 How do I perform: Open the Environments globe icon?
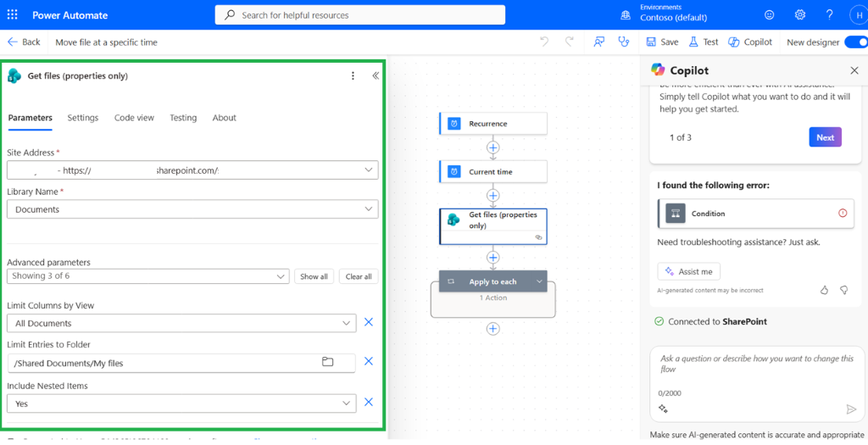coord(626,15)
